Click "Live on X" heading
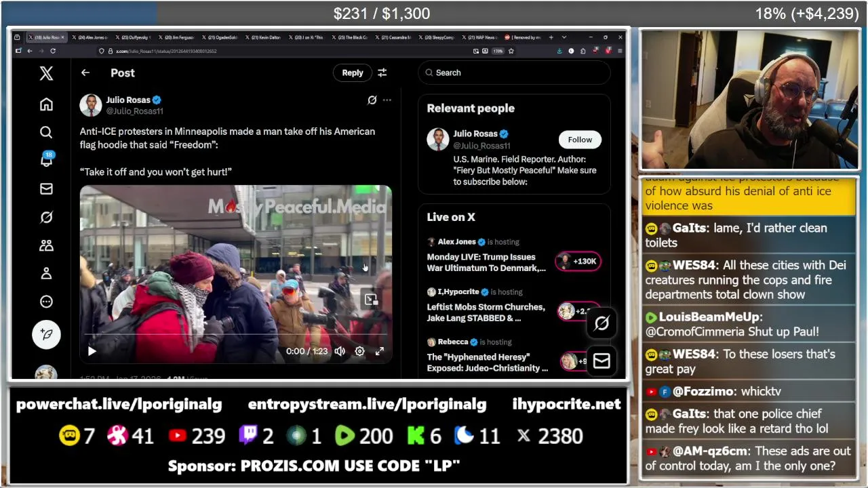The height and width of the screenshot is (488, 868). click(451, 217)
